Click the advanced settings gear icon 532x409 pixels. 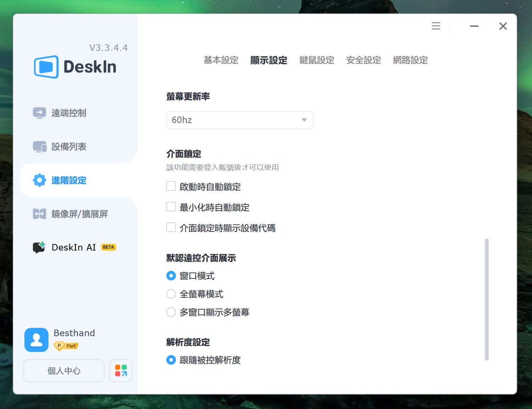coord(39,180)
